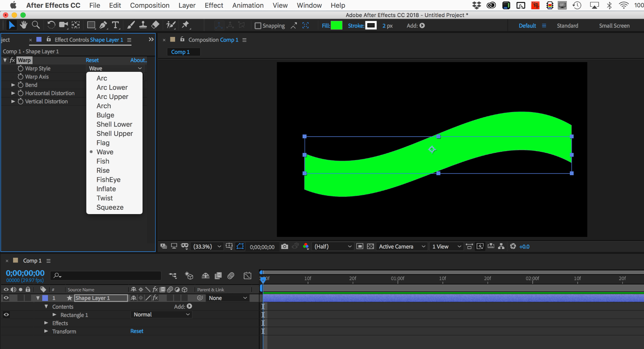Toggle the Warp effect fx switch
This screenshot has height=349, width=644.
[12, 60]
